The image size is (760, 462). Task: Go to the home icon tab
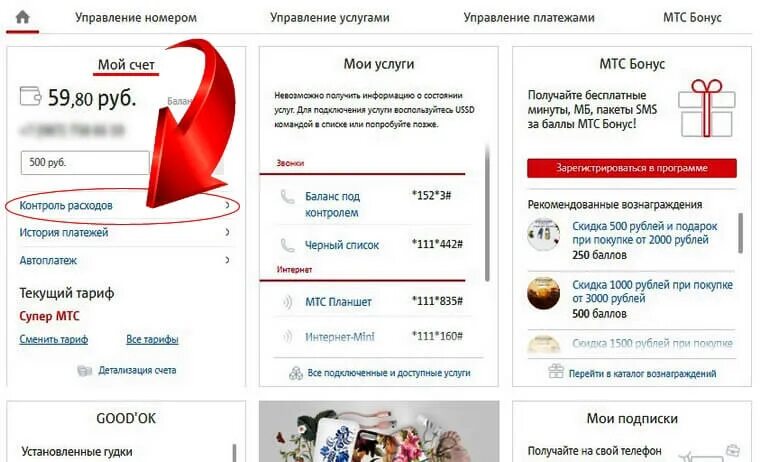tap(22, 17)
